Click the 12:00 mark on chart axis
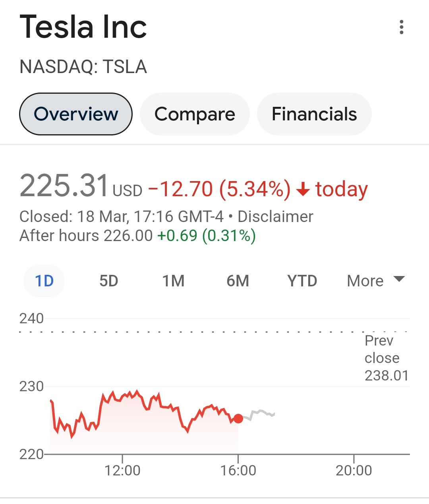Image resolution: width=429 pixels, height=504 pixels. point(122,470)
